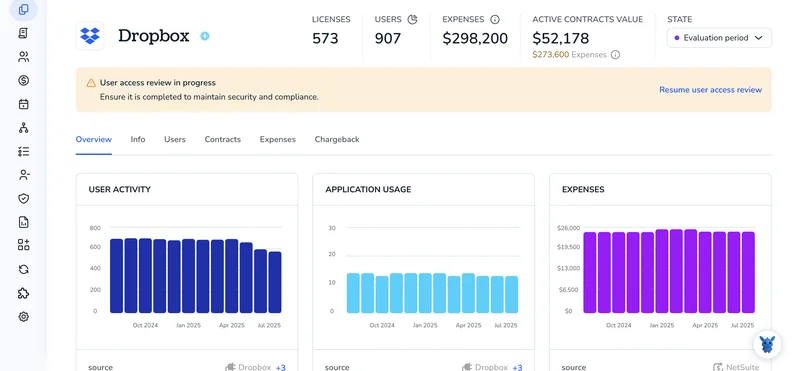
Task: Click Oct 2024 label on User Activity chart
Action: [146, 325]
